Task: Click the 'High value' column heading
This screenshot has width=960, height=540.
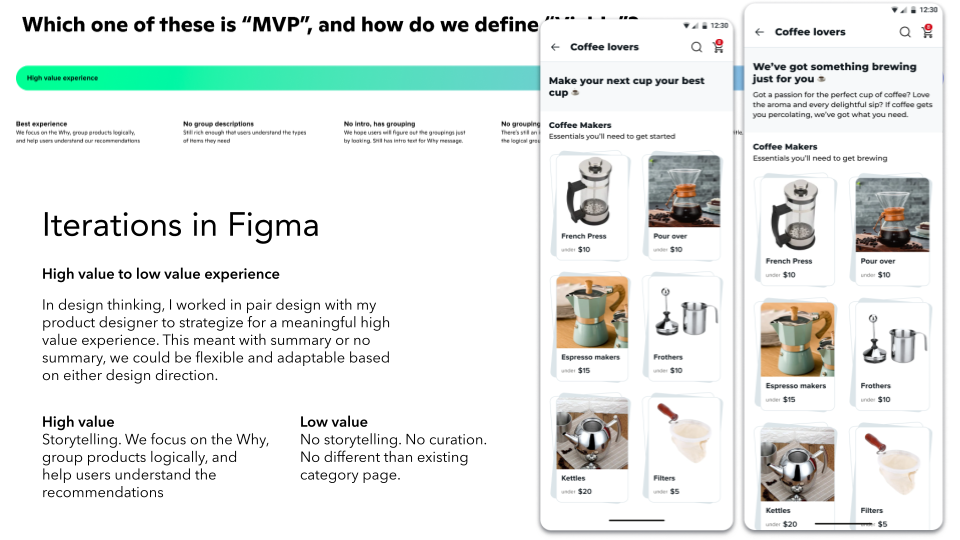Action: click(78, 422)
